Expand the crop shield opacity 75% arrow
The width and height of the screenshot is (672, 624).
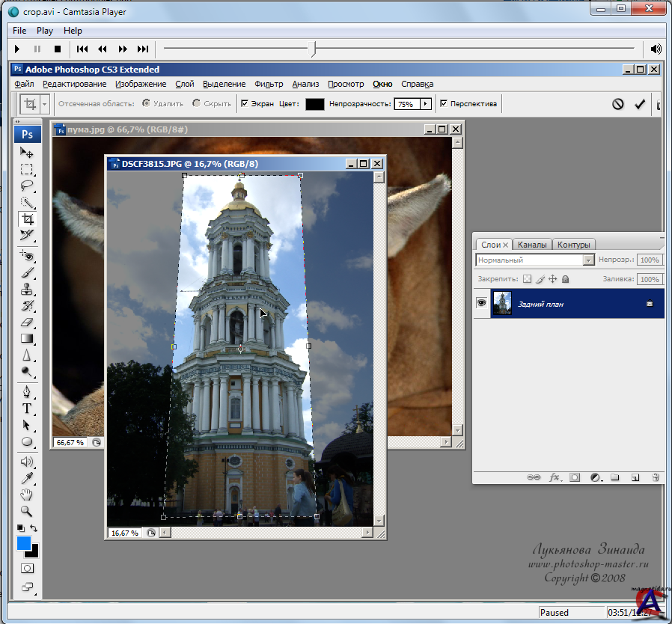426,104
